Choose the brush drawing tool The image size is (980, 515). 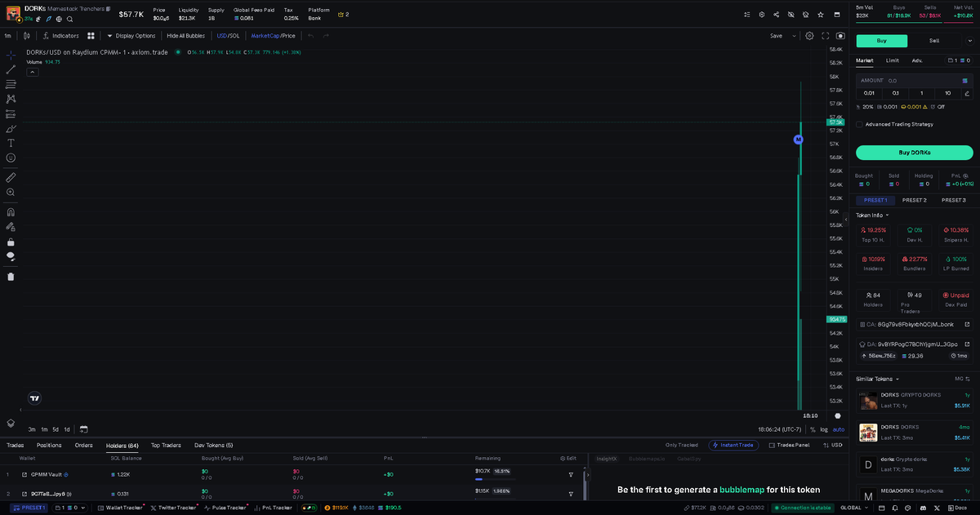click(11, 128)
